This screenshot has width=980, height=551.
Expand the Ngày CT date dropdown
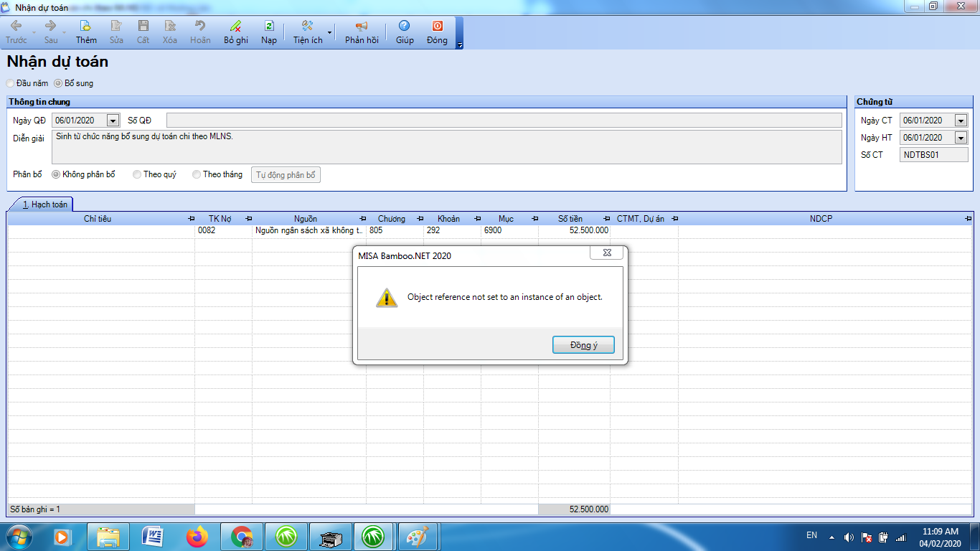point(961,121)
